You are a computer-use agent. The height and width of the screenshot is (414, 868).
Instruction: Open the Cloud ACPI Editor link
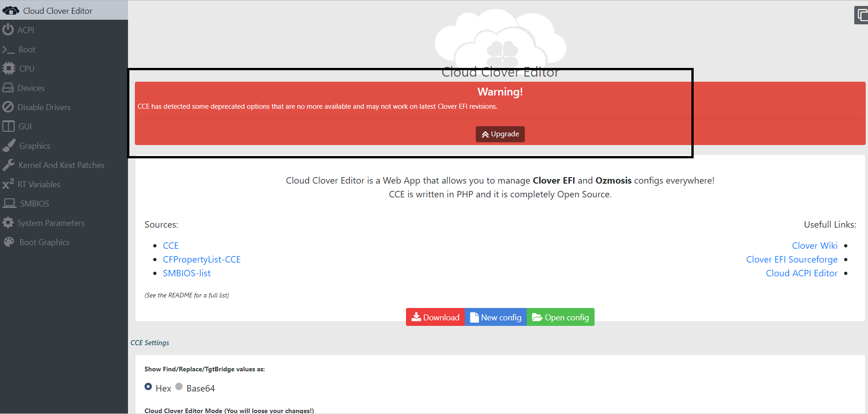pos(802,273)
